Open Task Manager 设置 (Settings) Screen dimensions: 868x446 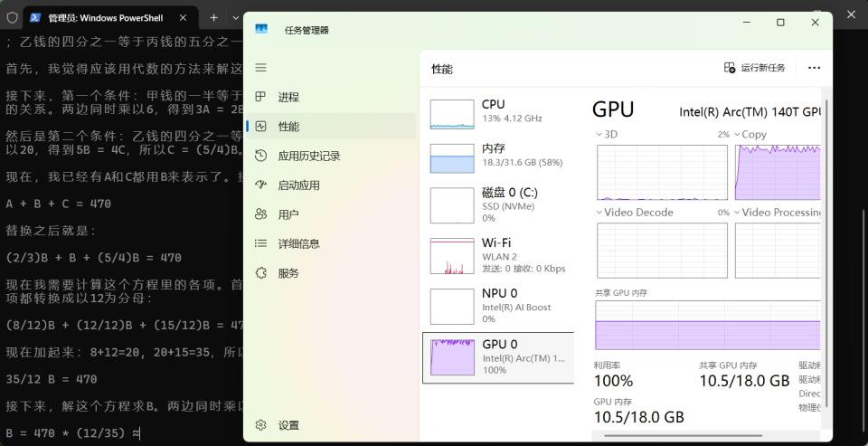pos(331,425)
